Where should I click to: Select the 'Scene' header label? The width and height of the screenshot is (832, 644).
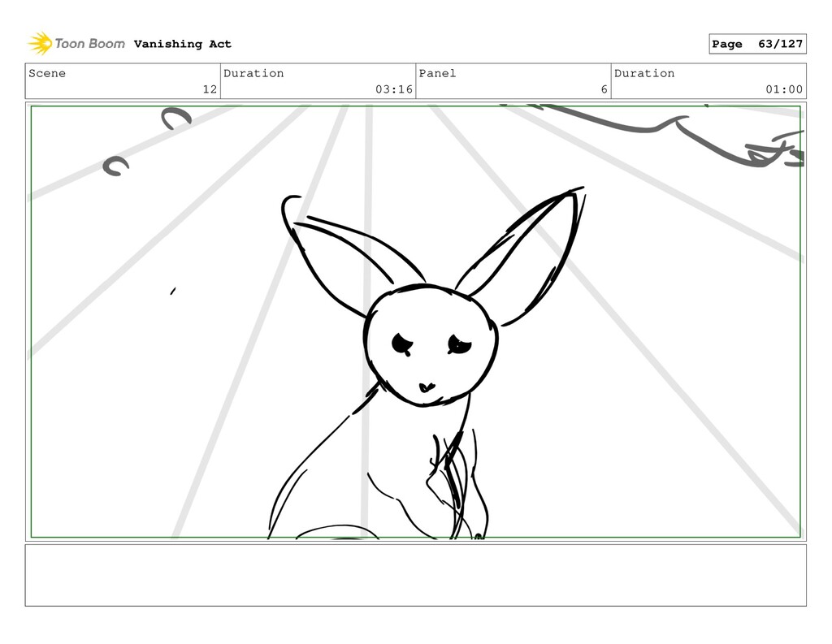point(47,73)
